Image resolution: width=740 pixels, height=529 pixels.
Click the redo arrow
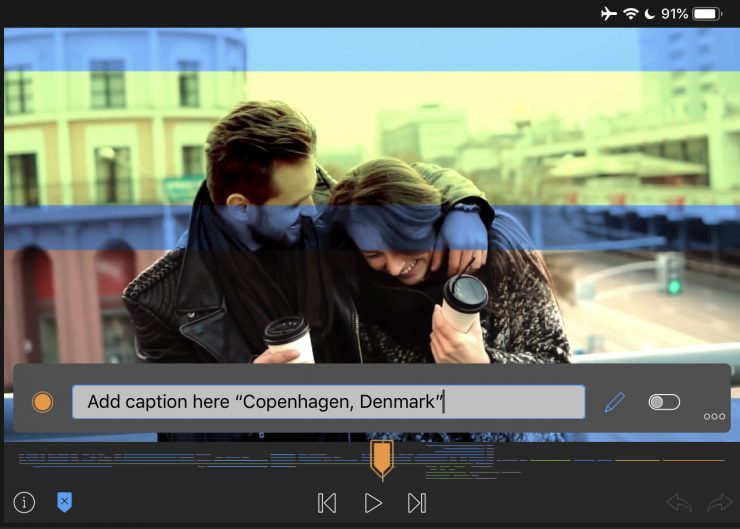pos(719,503)
